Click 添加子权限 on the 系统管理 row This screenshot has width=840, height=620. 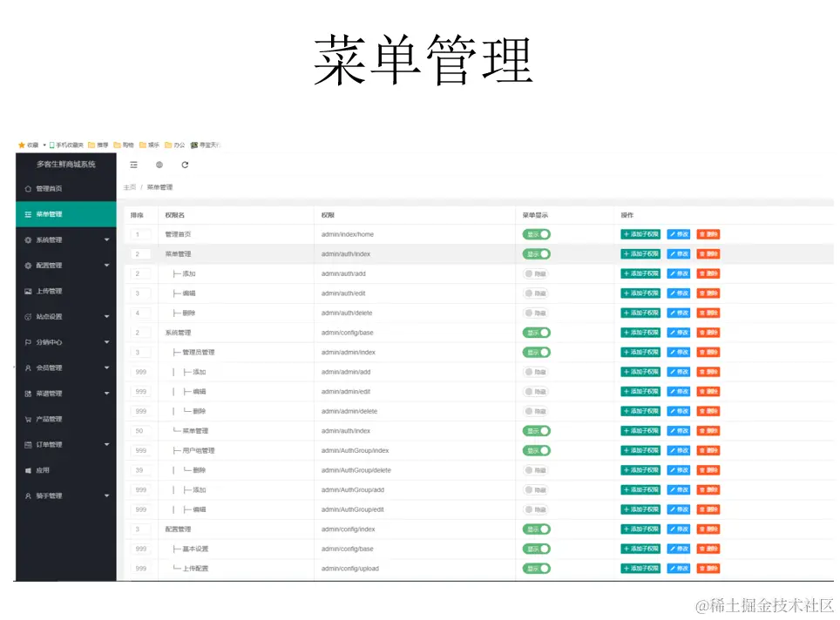click(x=640, y=332)
